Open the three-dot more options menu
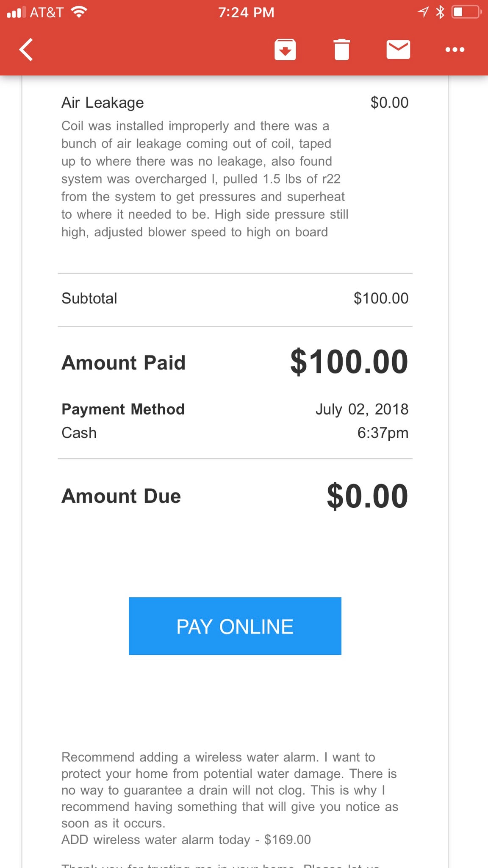Screen dimensions: 488x868 pyautogui.click(x=455, y=50)
